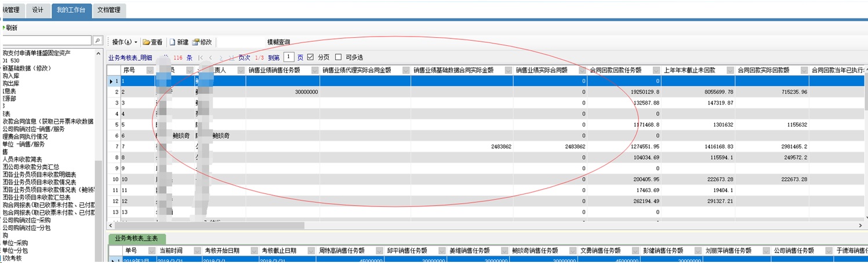The image size is (868, 263).
Task: Go to the next page arrow
Action: (x=221, y=57)
